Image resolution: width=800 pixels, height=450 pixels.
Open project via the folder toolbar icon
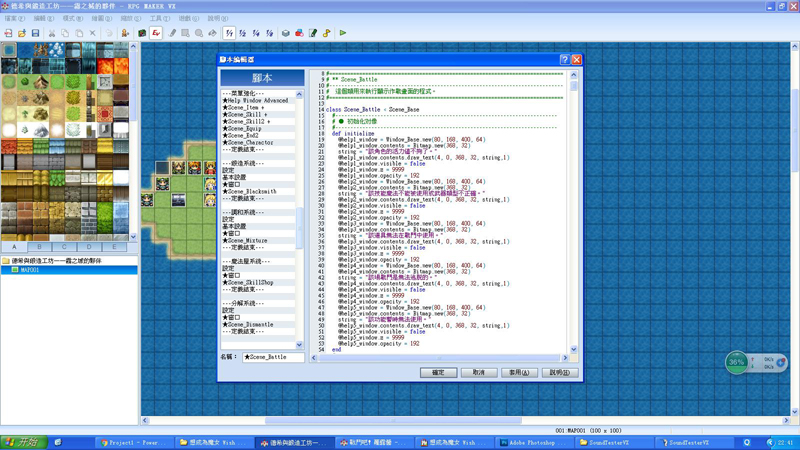(22, 33)
